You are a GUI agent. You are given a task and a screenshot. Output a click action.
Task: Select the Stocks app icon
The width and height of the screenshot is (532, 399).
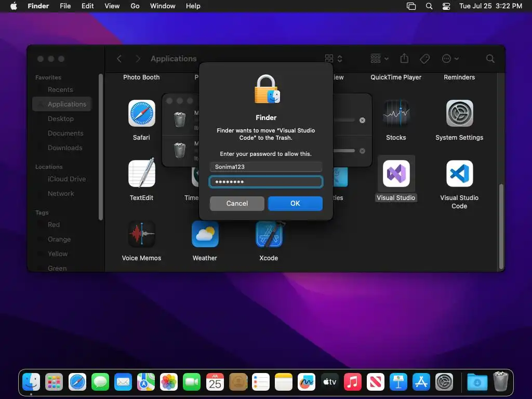(396, 113)
